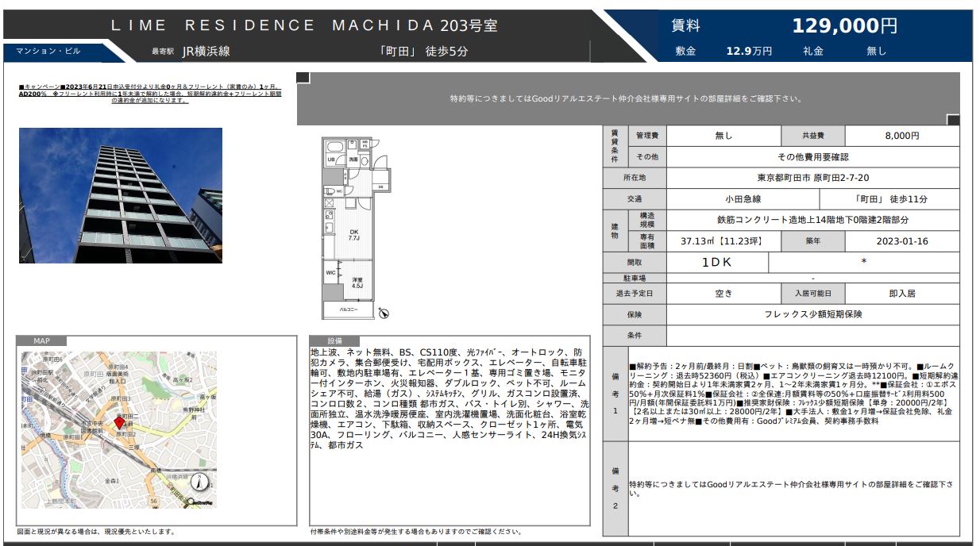Select the 無し value next to 礼金
Viewport: 980px width, 546px height.
[876, 51]
